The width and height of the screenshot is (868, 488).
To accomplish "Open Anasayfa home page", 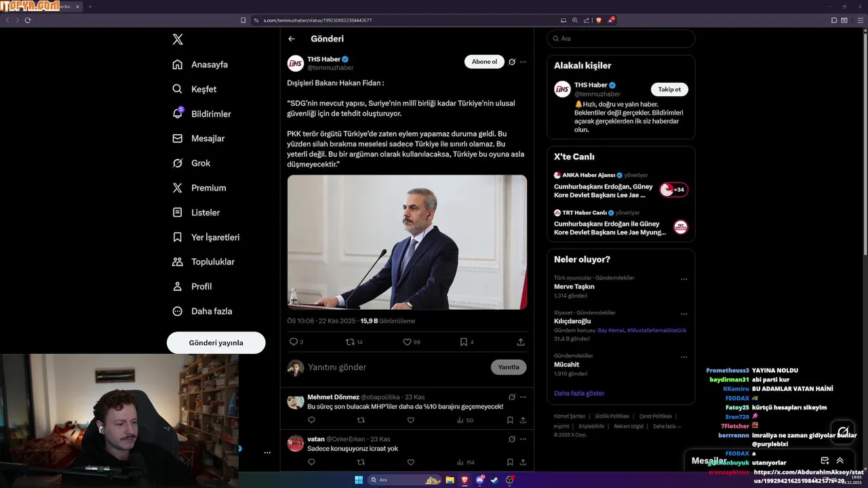I will click(x=200, y=64).
